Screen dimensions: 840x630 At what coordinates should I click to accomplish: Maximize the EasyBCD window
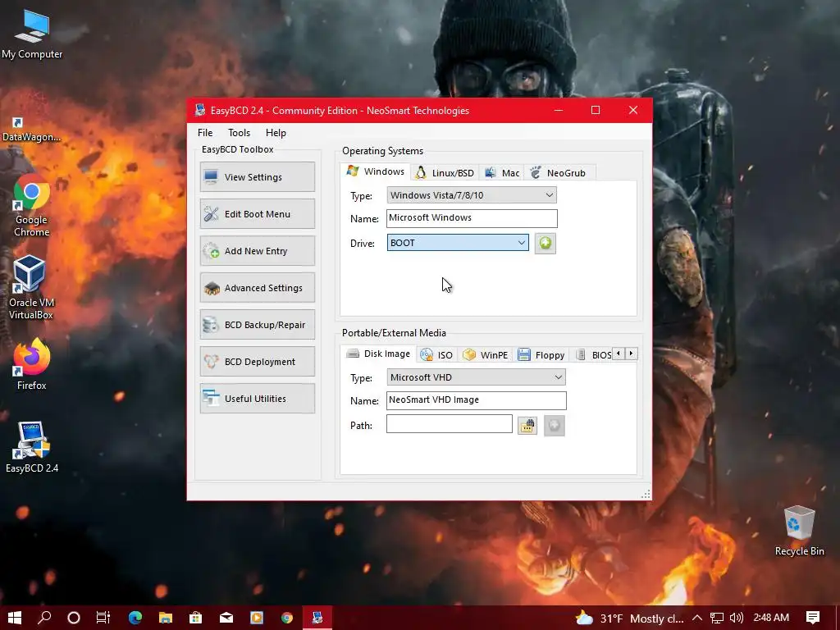tap(596, 111)
